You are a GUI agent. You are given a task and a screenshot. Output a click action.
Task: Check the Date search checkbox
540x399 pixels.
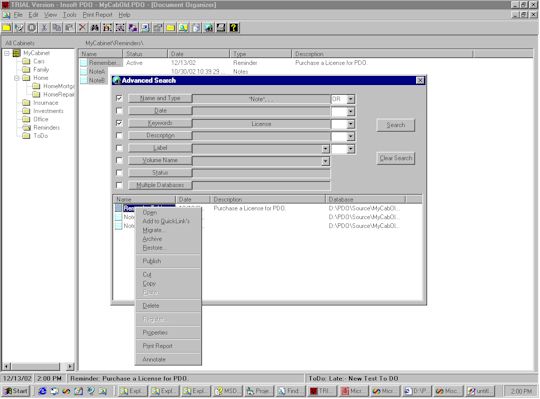pyautogui.click(x=119, y=111)
